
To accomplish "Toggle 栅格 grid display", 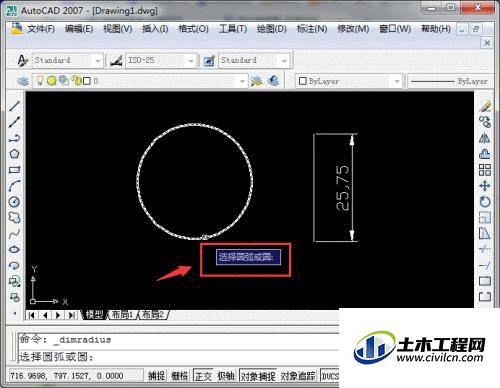I will pos(179,376).
